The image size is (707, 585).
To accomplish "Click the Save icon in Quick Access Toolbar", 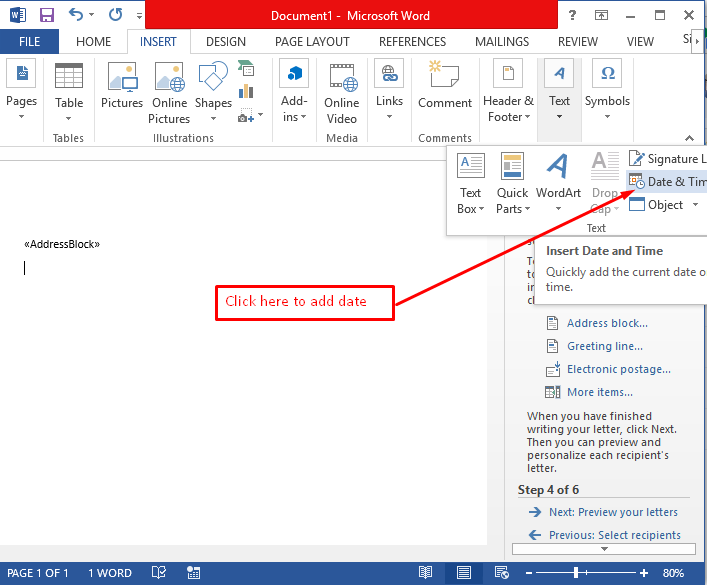I will coord(46,15).
